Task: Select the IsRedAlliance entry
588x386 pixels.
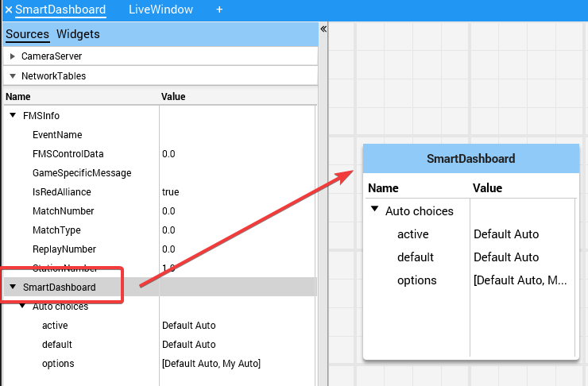Action: 61,192
